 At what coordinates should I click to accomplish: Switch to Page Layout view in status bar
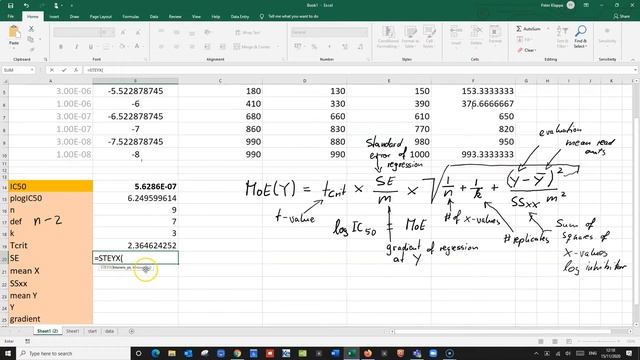coord(555,341)
